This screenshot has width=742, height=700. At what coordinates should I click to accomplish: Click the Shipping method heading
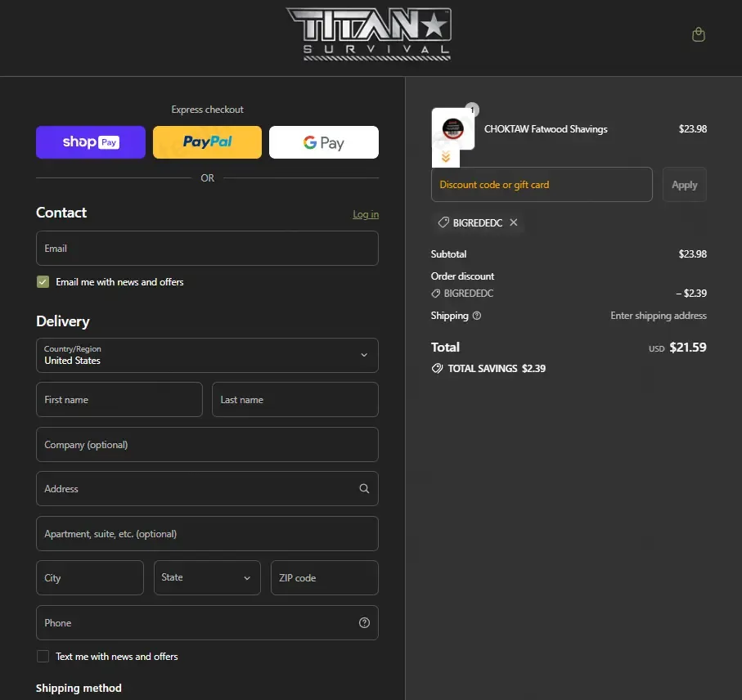pyautogui.click(x=79, y=689)
